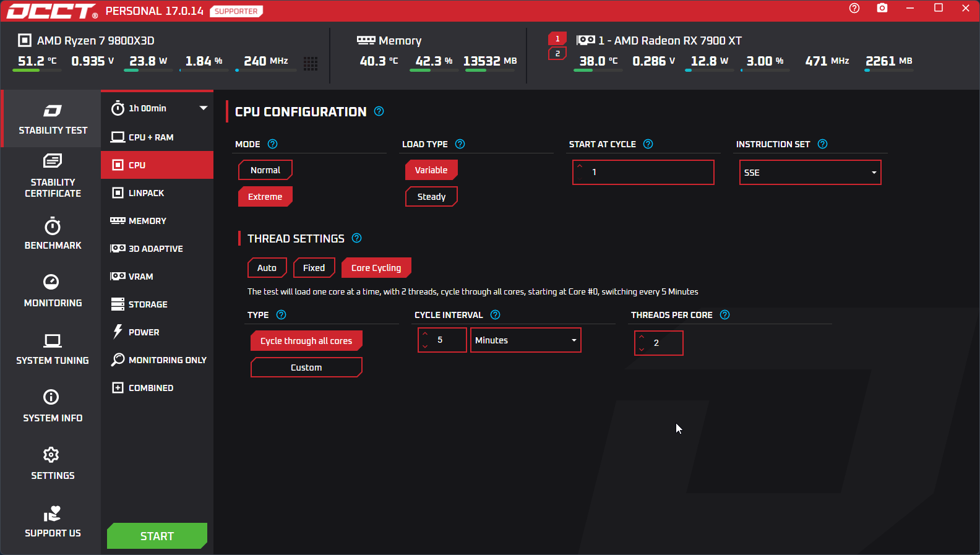Viewport: 980px width, 555px height.
Task: Click the Stability Certificate icon
Action: [x=53, y=161]
